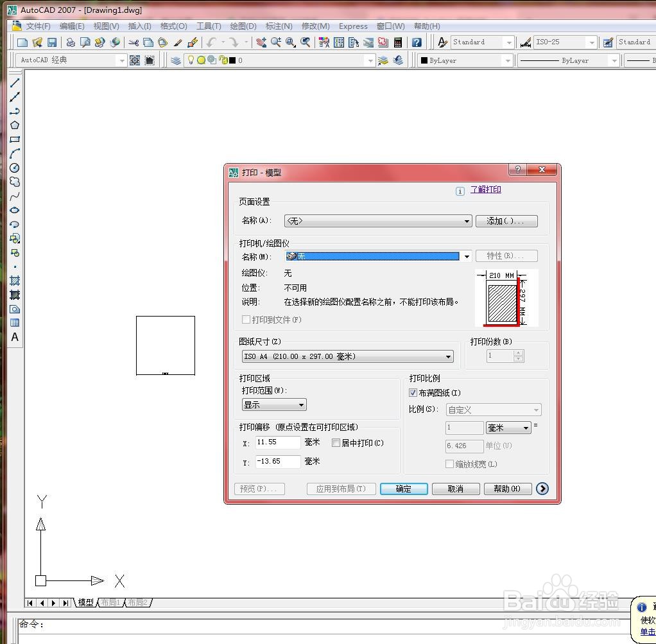
Task: Open the 绘图(D) menu
Action: click(x=243, y=26)
